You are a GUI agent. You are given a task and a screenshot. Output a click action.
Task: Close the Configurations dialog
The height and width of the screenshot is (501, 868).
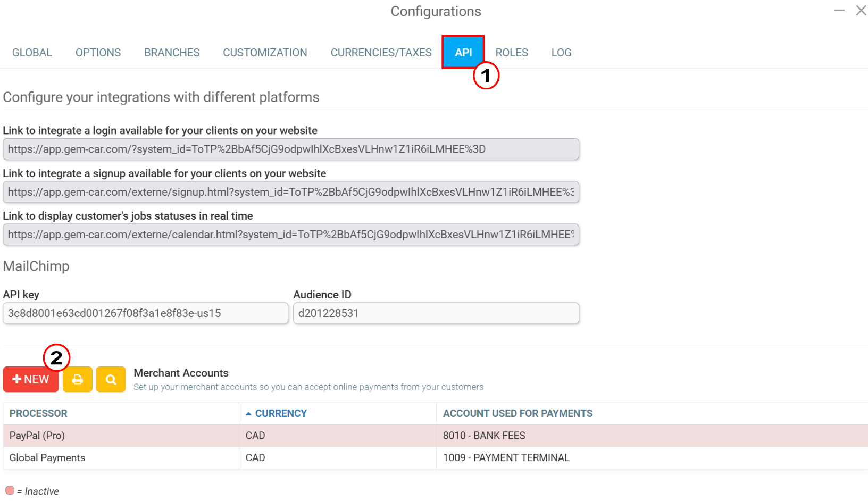point(861,10)
